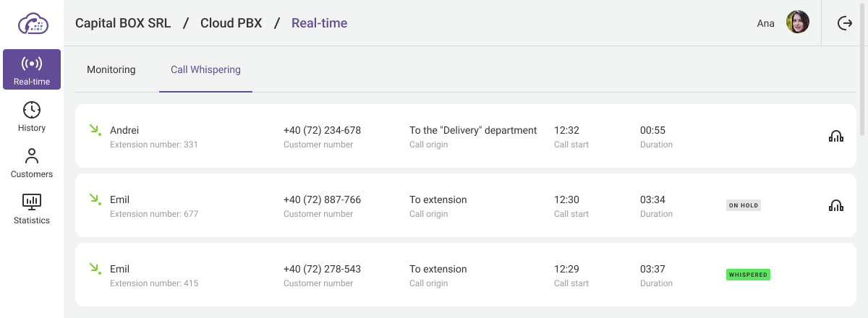Open the Real-time sidebar section
The height and width of the screenshot is (318, 868).
pos(32,69)
